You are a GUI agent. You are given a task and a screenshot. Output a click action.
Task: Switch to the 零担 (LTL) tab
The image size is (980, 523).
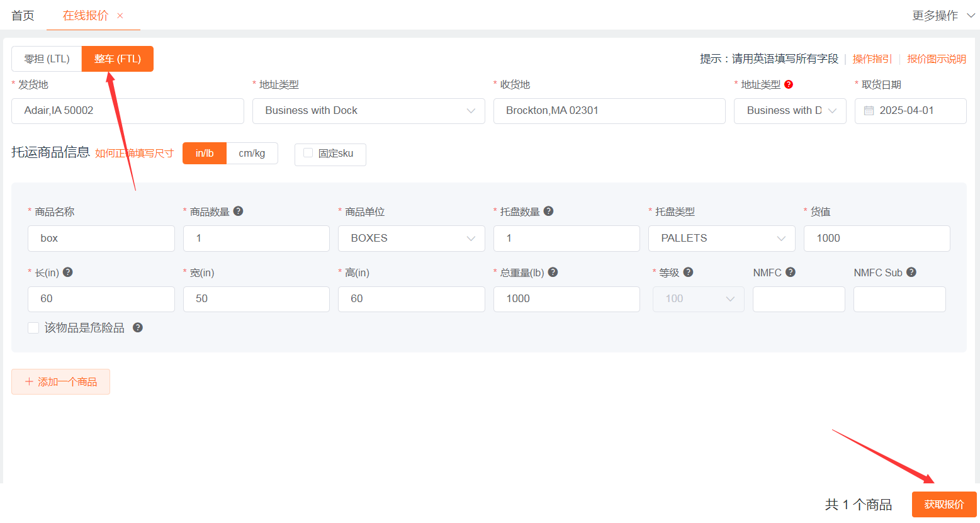point(47,59)
